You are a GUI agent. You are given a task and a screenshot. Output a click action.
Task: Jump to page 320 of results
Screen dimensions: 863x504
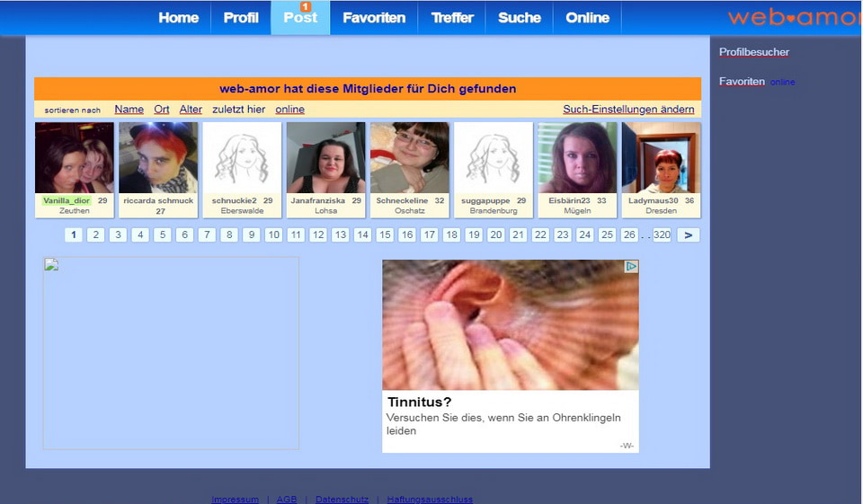pyautogui.click(x=662, y=235)
